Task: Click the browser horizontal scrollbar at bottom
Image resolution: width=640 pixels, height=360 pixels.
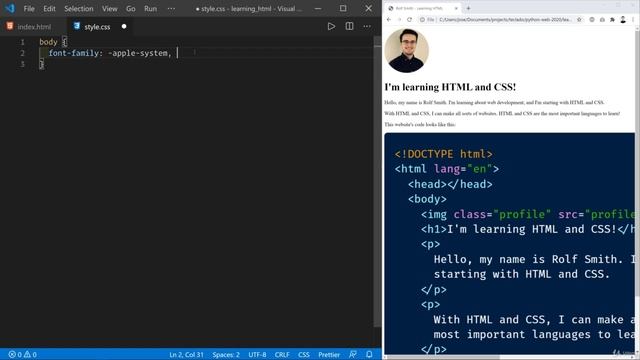Action: tap(442, 357)
